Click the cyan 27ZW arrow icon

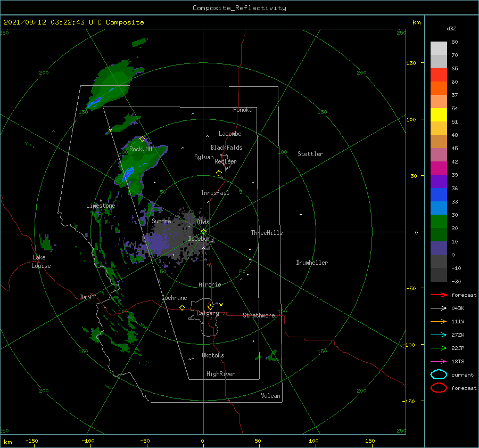(439, 335)
